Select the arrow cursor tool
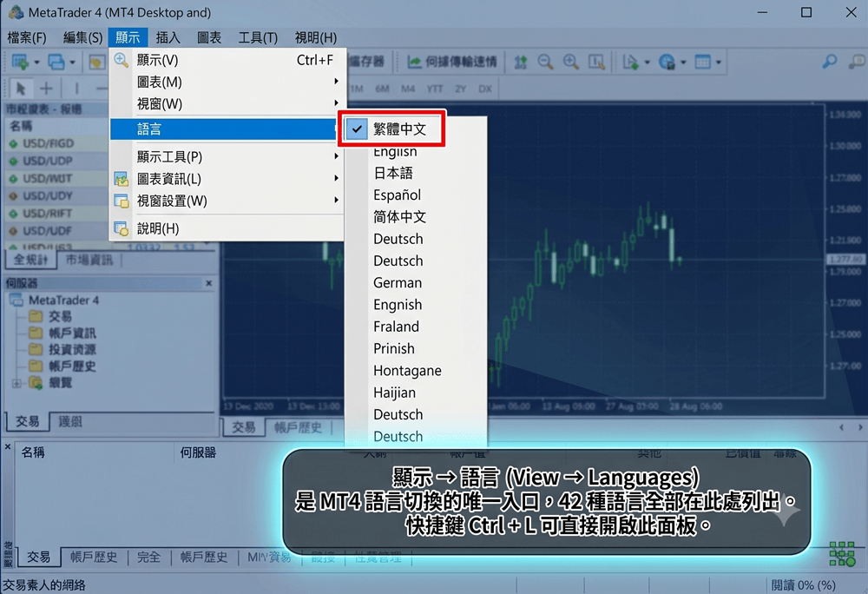The width and height of the screenshot is (868, 594). pyautogui.click(x=21, y=89)
